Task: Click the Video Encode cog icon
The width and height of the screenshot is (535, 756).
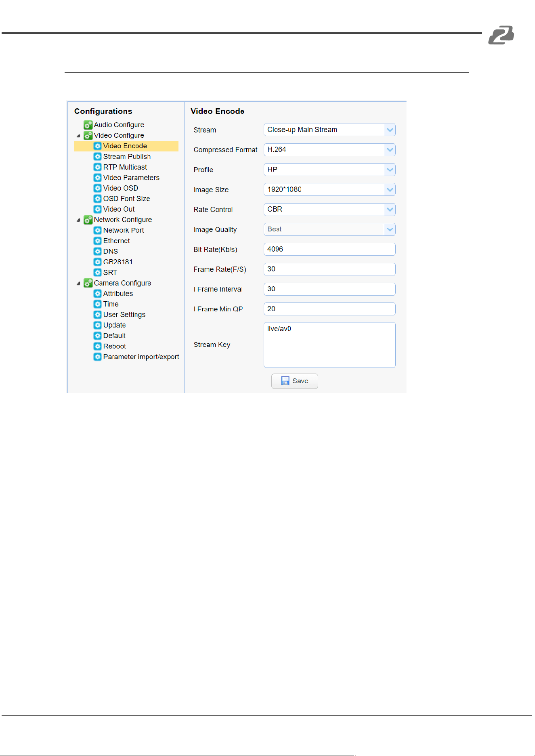Action: (97, 146)
